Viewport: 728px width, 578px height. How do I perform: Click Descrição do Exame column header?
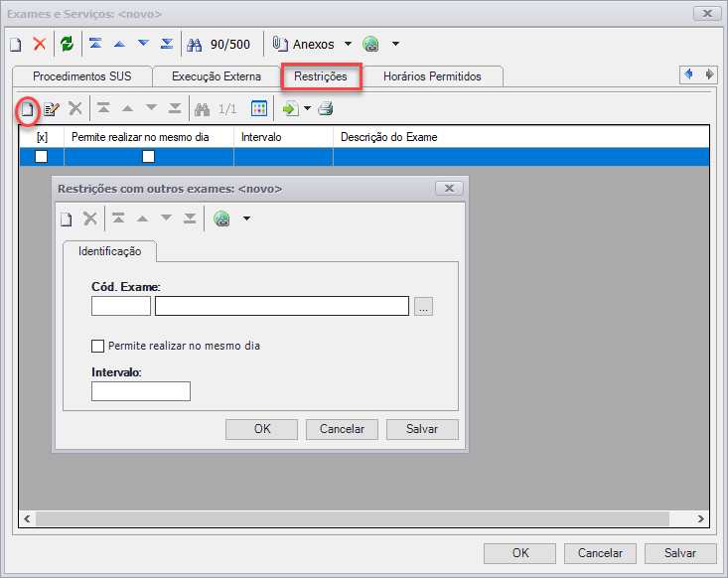coord(521,137)
